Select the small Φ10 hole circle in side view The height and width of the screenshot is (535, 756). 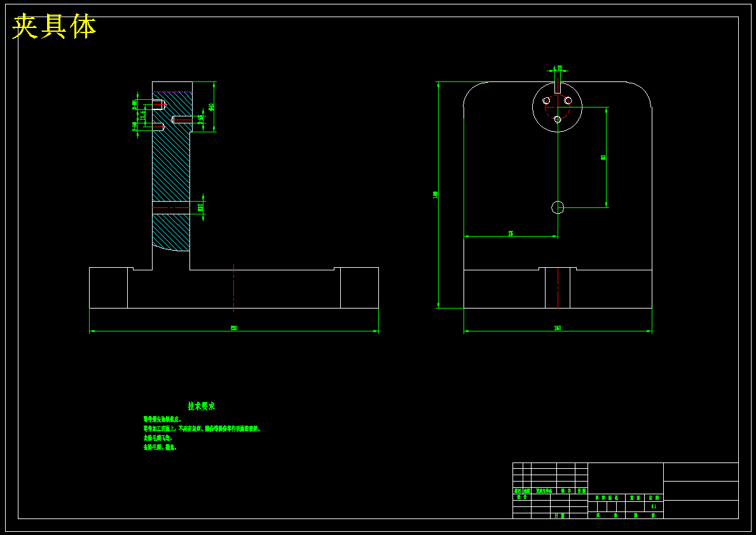click(x=558, y=207)
